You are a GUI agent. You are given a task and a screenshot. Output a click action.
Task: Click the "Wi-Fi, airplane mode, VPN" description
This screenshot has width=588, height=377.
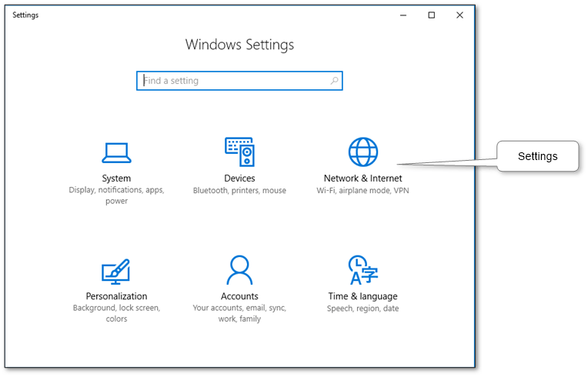point(362,190)
